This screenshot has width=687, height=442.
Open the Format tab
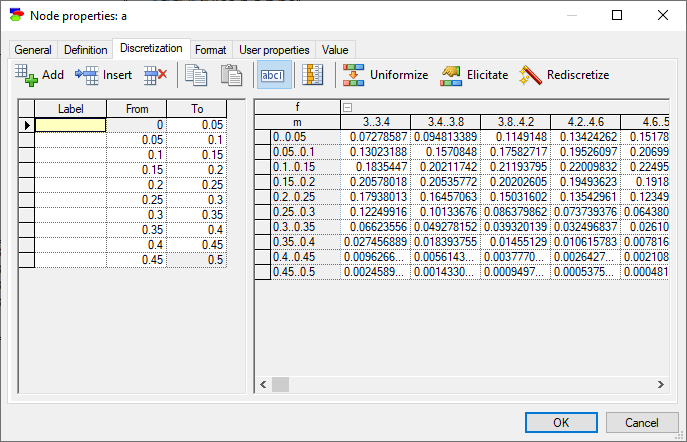click(211, 50)
